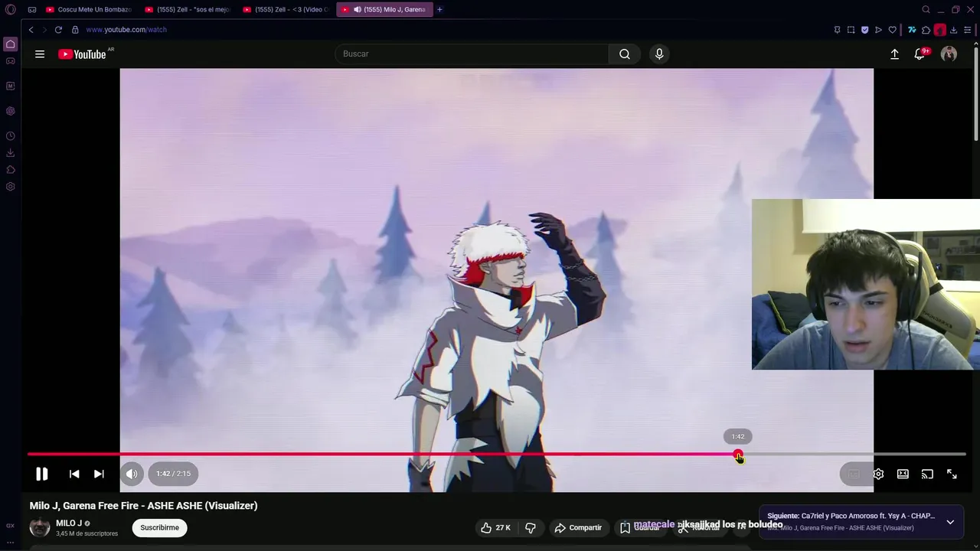Image resolution: width=980 pixels, height=551 pixels.
Task: Open a new browser tab
Action: pos(439,9)
